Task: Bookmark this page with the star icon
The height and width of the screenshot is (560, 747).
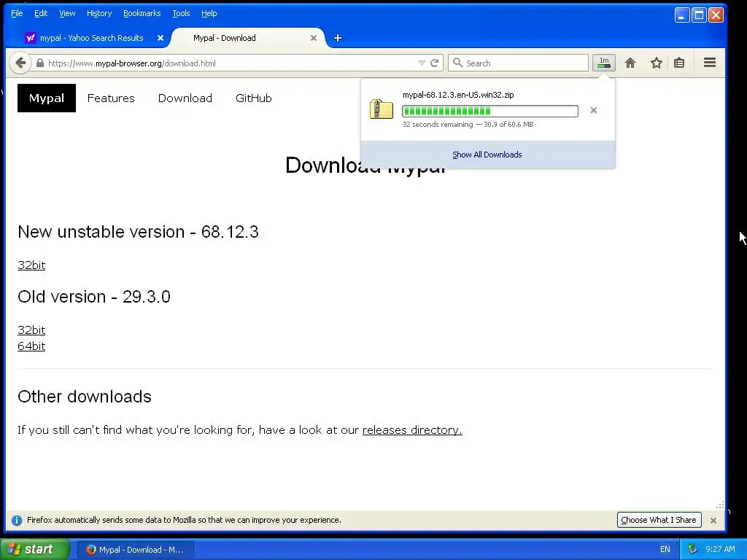Action: 657,63
